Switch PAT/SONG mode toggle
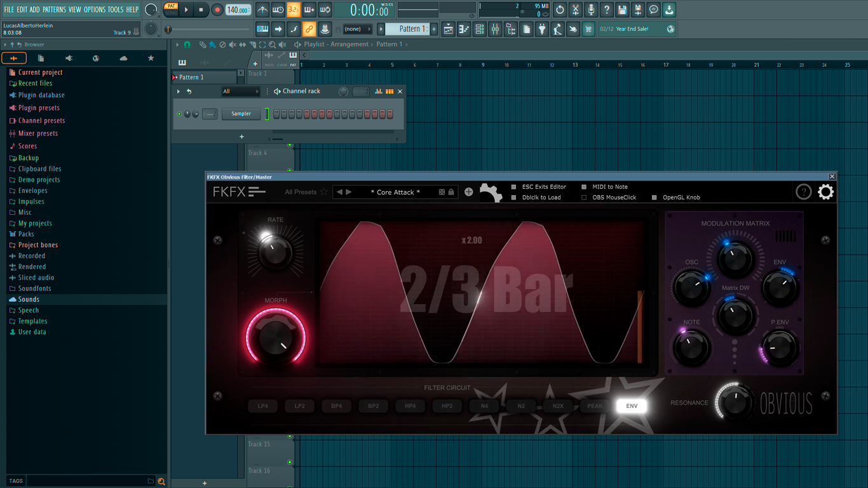Screen dimensions: 868x488 (x=172, y=10)
